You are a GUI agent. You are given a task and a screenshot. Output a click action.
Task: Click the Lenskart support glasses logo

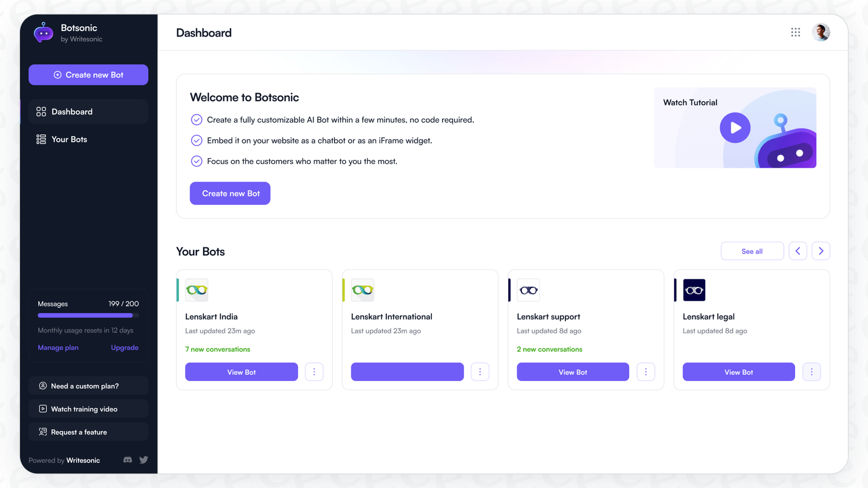[528, 290]
